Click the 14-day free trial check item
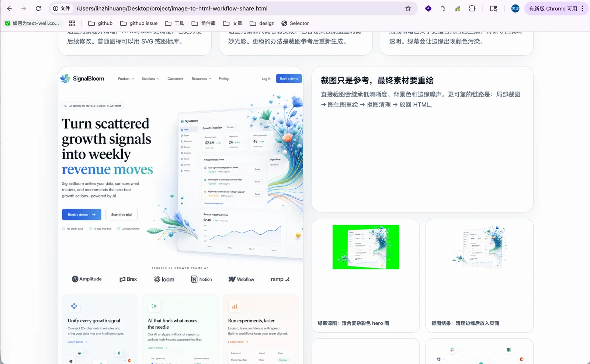Screen dimensions: 590x364 (100, 229)
